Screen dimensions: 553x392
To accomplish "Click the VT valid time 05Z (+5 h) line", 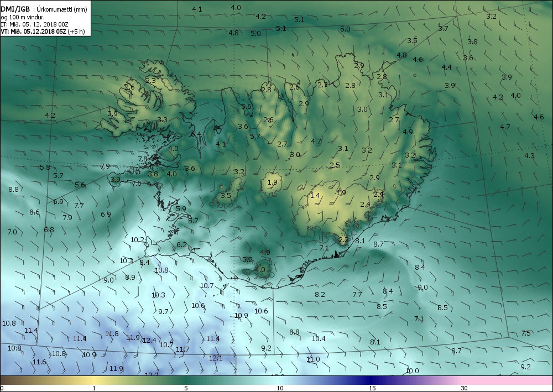I will pos(43,32).
